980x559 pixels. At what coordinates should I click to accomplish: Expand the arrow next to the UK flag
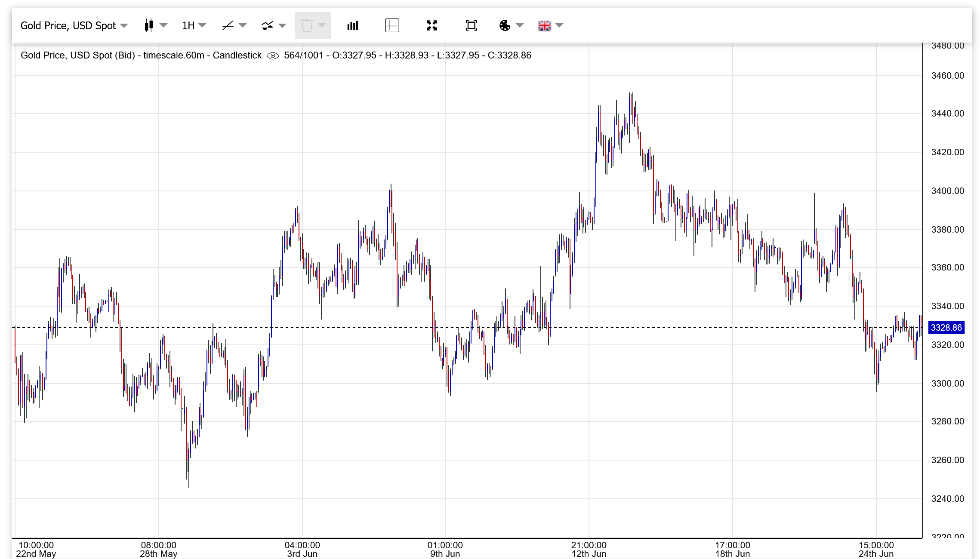coord(559,26)
